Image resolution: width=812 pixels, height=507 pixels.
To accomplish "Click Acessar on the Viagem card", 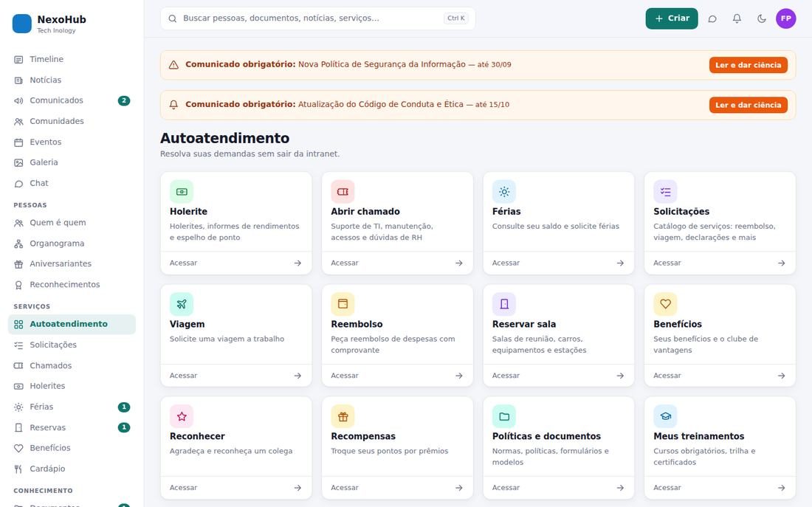I will tap(183, 376).
